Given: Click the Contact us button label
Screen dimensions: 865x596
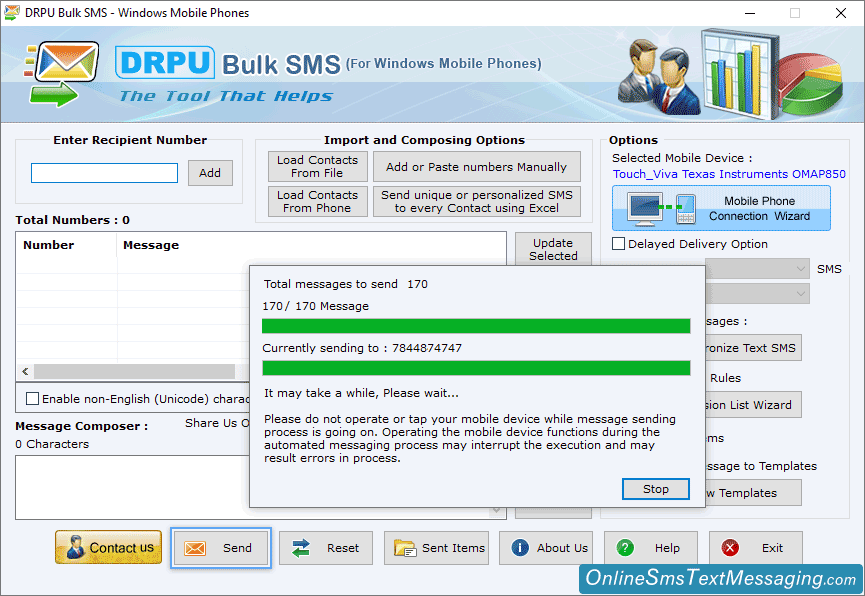Looking at the screenshot, I should [x=122, y=547].
